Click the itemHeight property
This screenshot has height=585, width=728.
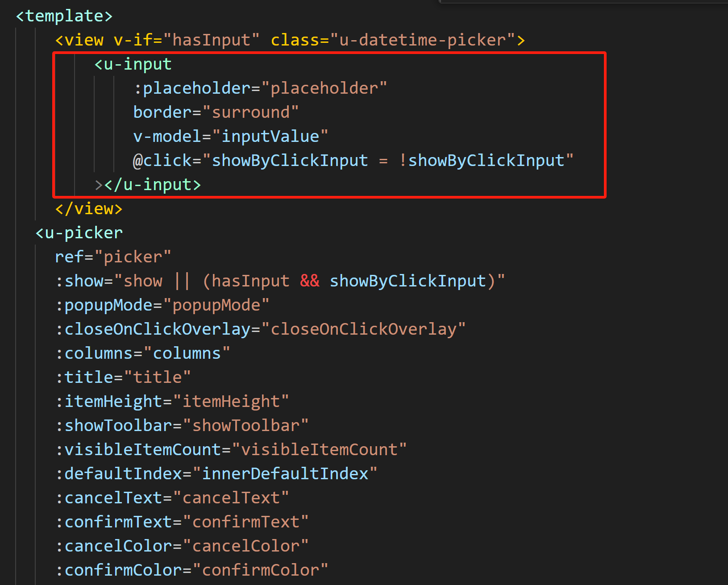tap(114, 401)
